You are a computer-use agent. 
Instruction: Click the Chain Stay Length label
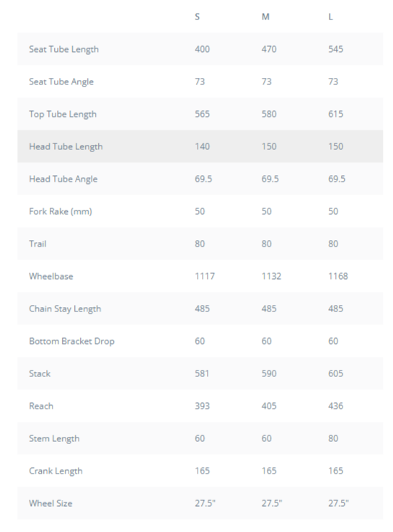pos(65,309)
